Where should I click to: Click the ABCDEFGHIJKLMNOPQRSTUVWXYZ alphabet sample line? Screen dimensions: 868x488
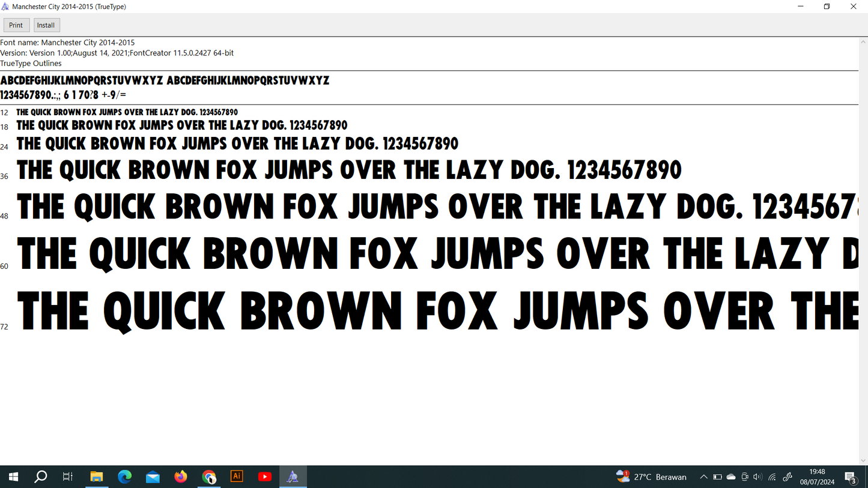[x=165, y=80]
